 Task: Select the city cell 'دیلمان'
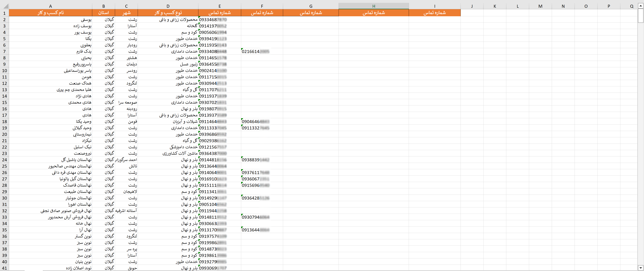pyautogui.click(x=126, y=64)
